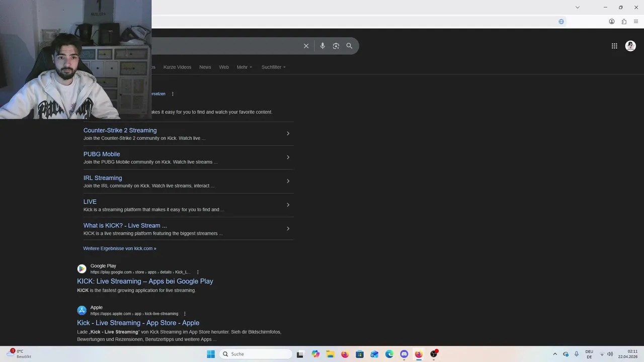The width and height of the screenshot is (644, 362).
Task: Switch to the Web tab
Action: pyautogui.click(x=224, y=67)
